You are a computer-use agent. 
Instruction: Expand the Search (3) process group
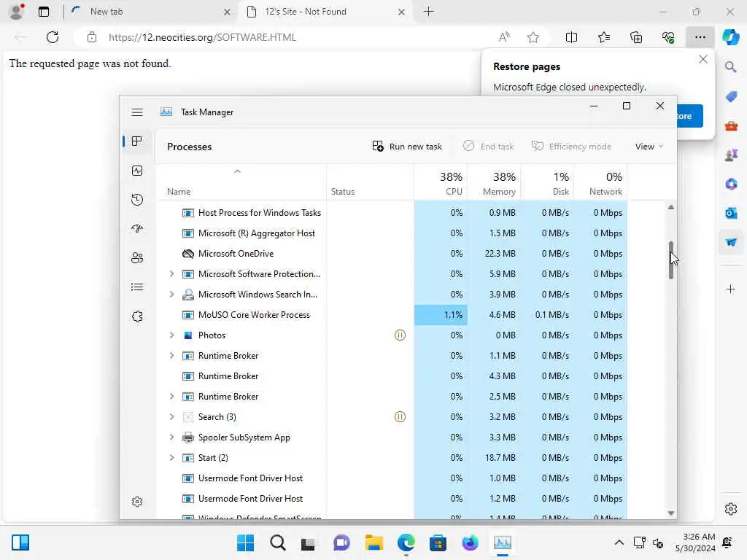171,416
